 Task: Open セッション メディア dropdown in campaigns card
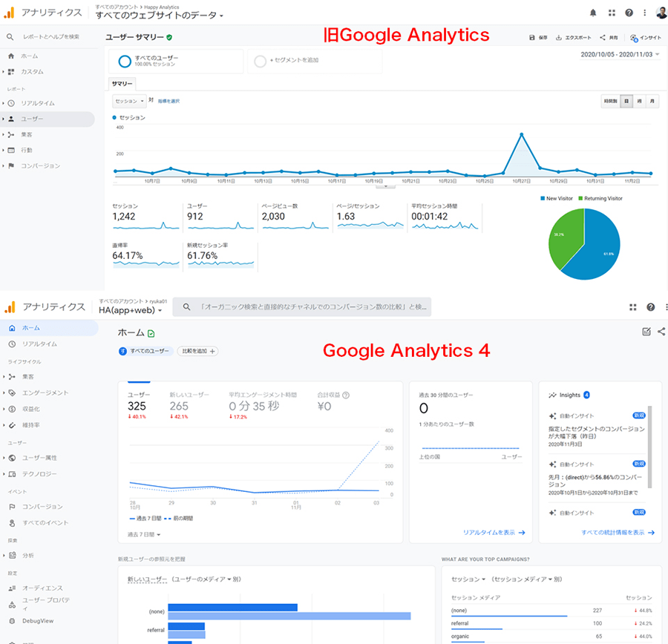(x=523, y=579)
